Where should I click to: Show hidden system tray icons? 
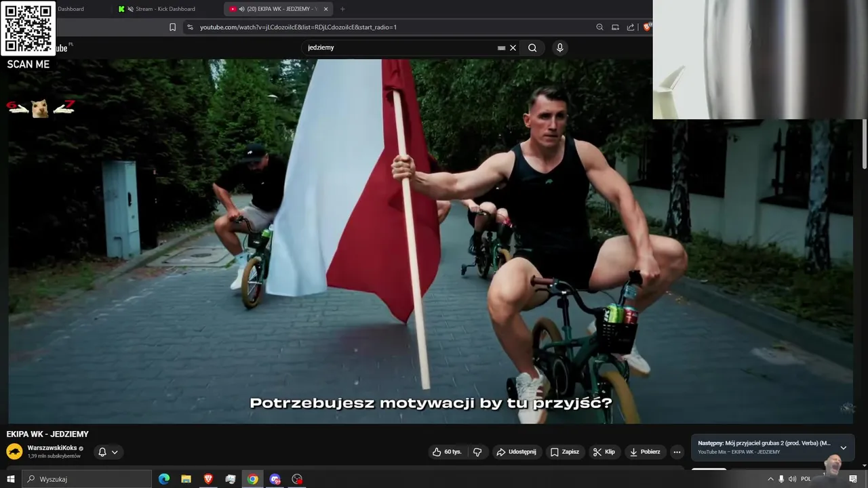(x=770, y=479)
